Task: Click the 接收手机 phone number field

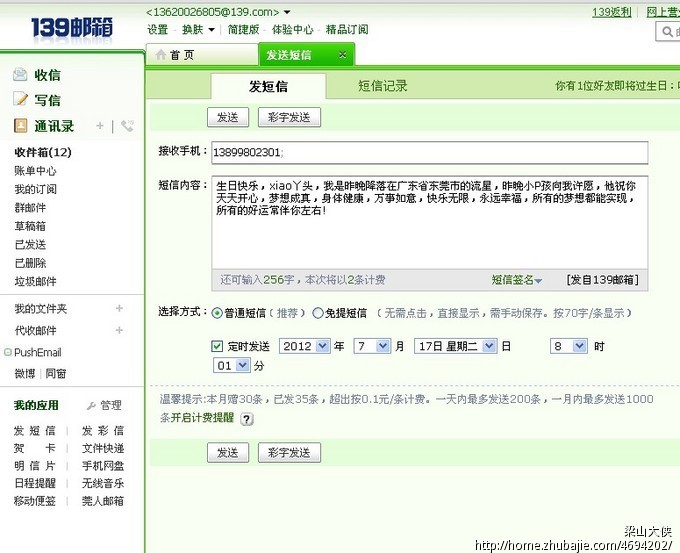Action: pos(430,152)
